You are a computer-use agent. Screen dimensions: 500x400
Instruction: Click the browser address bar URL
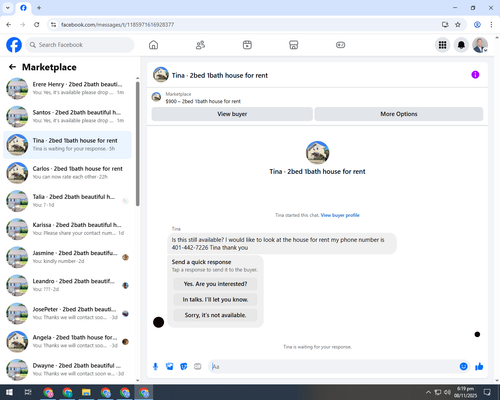[117, 25]
